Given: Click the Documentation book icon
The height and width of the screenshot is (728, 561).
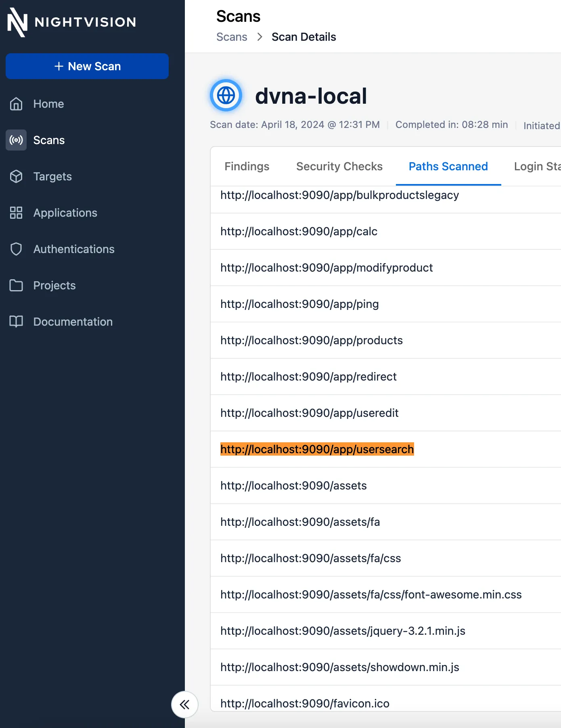Looking at the screenshot, I should [x=16, y=322].
